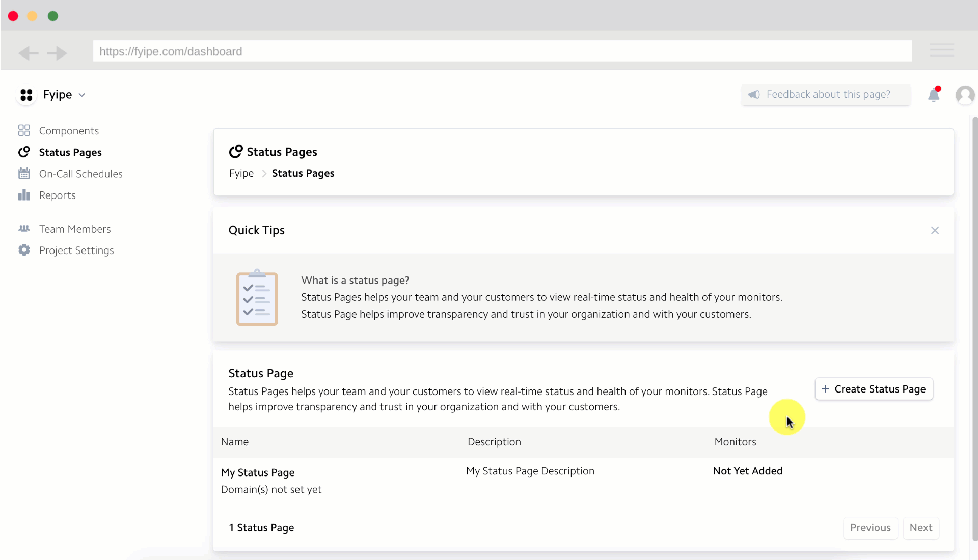Expand the Fyipe project dropdown

click(82, 95)
